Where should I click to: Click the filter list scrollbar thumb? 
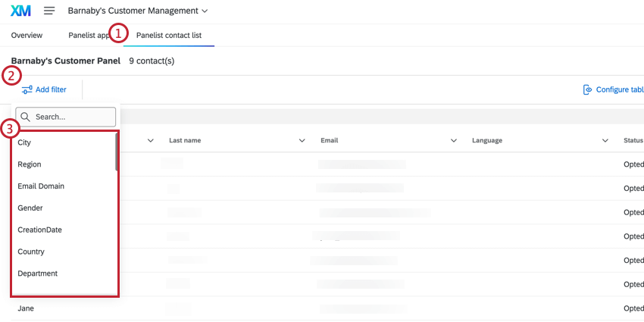click(x=117, y=152)
